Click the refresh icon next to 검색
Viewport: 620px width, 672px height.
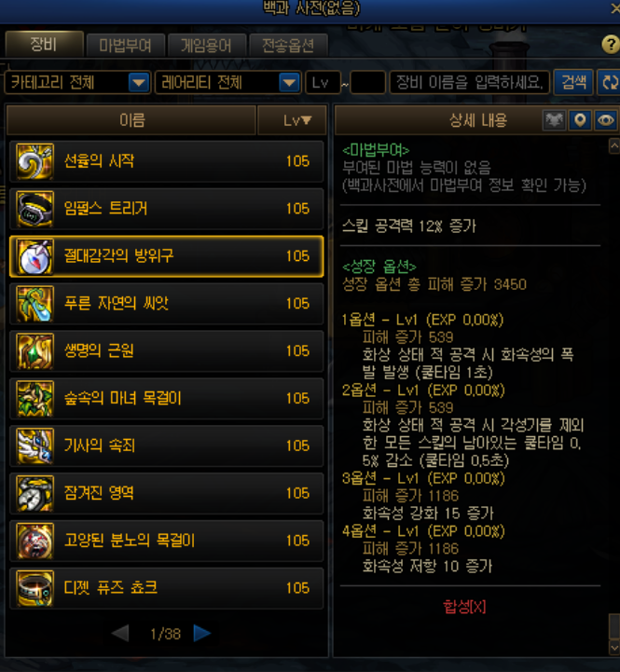point(610,82)
